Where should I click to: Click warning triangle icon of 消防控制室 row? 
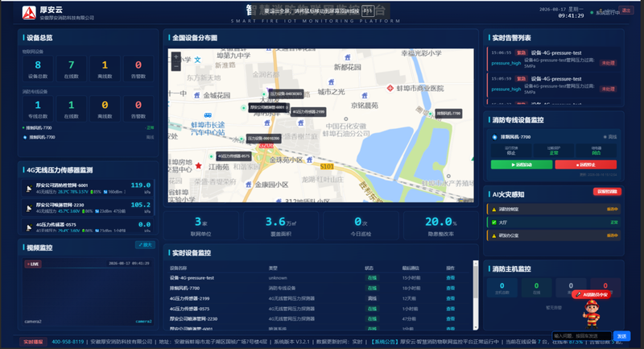[x=494, y=210]
